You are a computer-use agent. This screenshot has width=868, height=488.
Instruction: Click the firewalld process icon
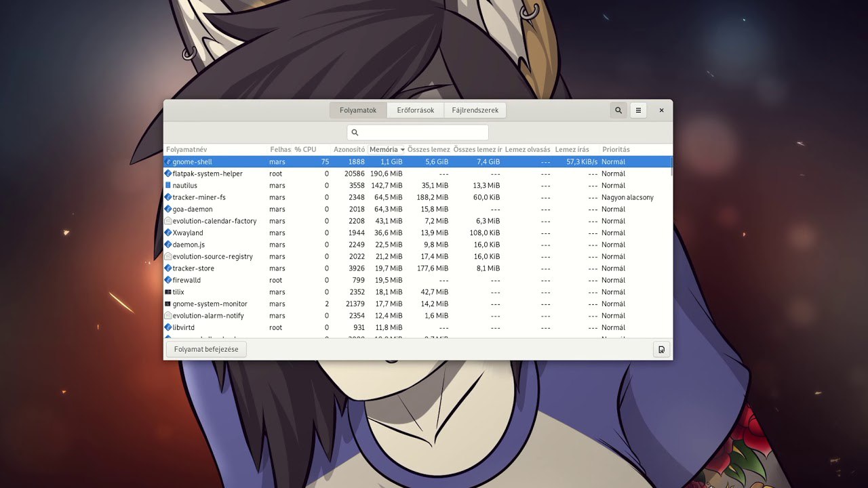[x=168, y=280]
